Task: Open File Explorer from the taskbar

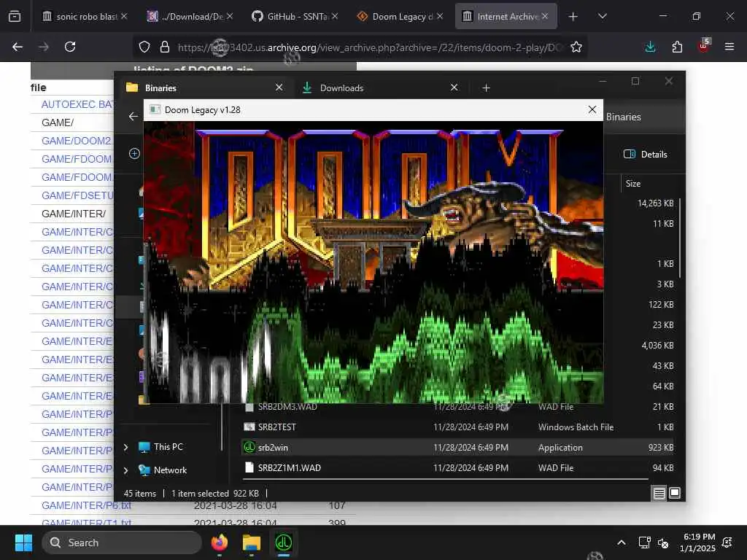Action: (x=251, y=542)
